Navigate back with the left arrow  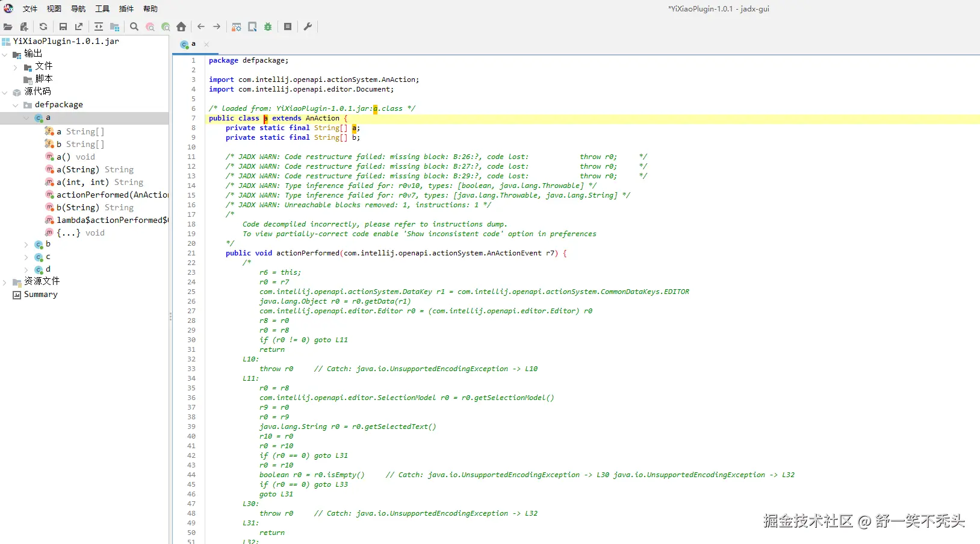click(201, 27)
